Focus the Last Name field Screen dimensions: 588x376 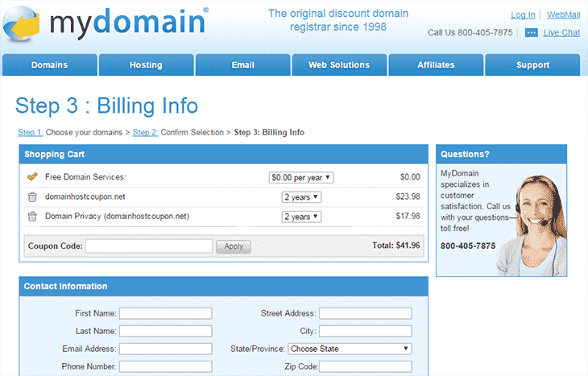click(166, 331)
